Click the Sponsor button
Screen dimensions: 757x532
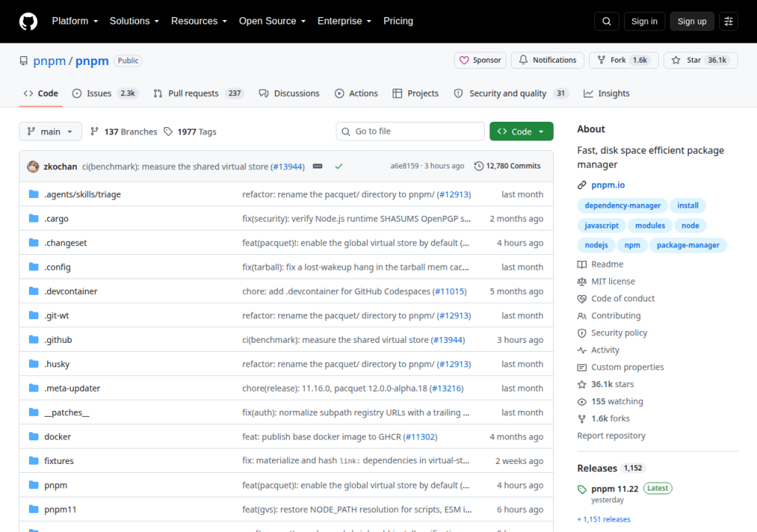[480, 61]
